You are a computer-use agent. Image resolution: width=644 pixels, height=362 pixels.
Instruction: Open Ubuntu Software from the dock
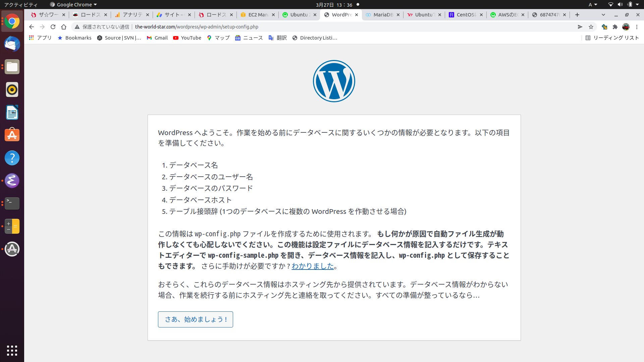(x=12, y=135)
